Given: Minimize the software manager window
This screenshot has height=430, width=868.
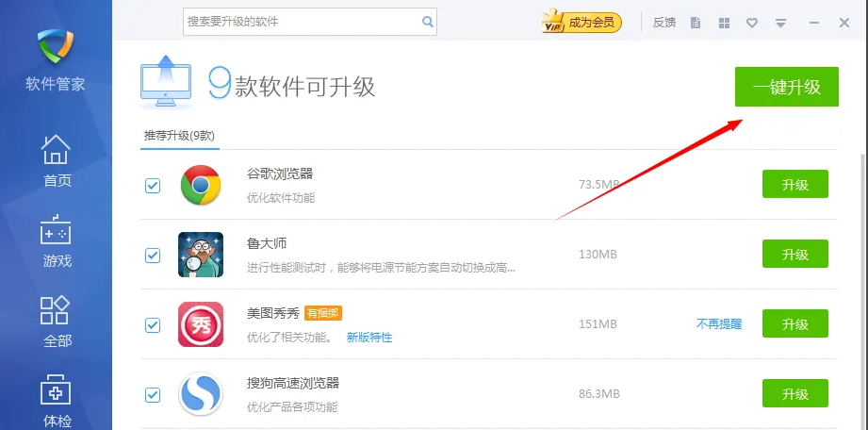Looking at the screenshot, I should (813, 23).
